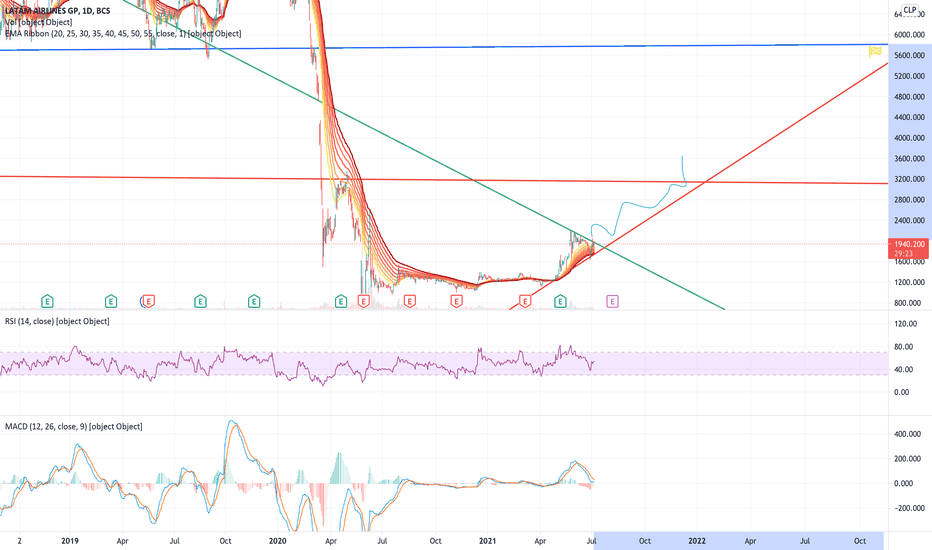Viewport: 932px width, 550px height.
Task: Select the red earnings marker near March 2021
Action: [x=525, y=301]
